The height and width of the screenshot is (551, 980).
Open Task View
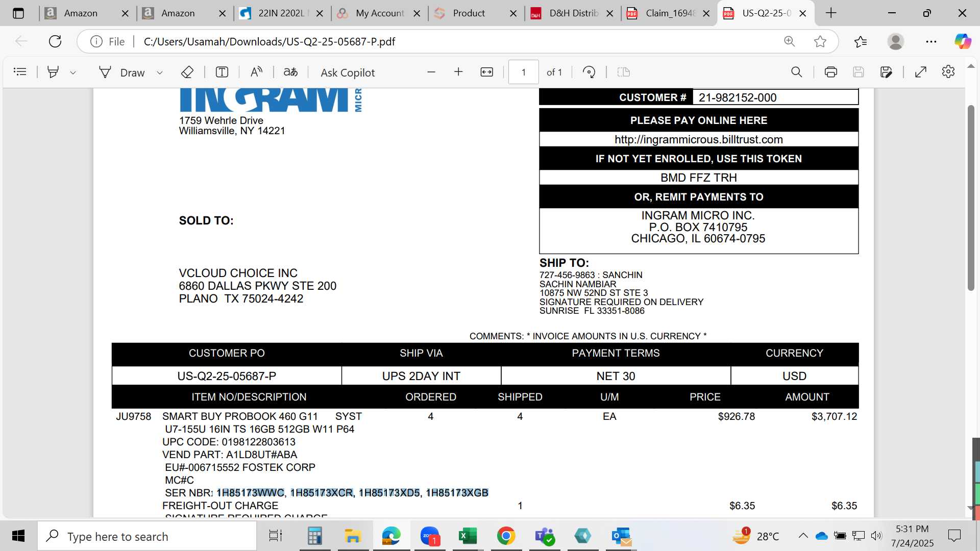276,536
